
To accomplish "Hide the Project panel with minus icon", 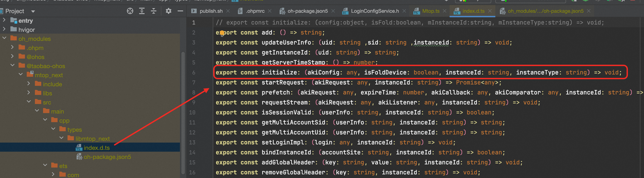I will pyautogui.click(x=180, y=11).
